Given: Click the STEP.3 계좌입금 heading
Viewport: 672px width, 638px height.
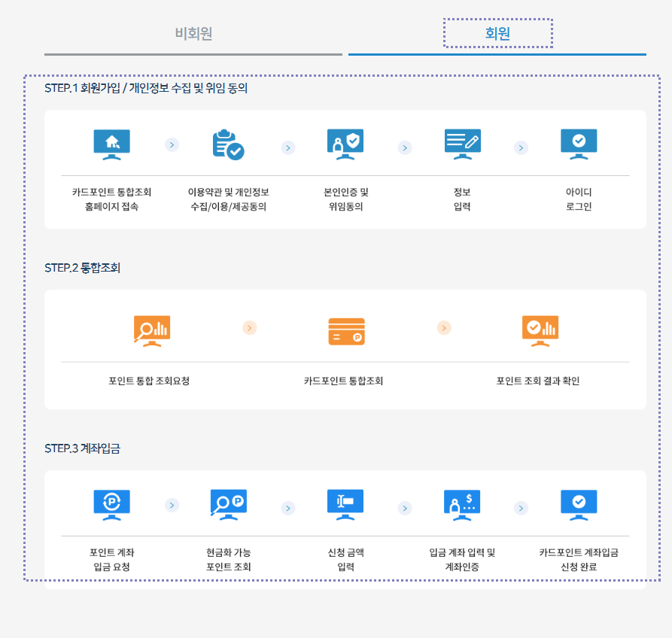Looking at the screenshot, I should (x=82, y=448).
